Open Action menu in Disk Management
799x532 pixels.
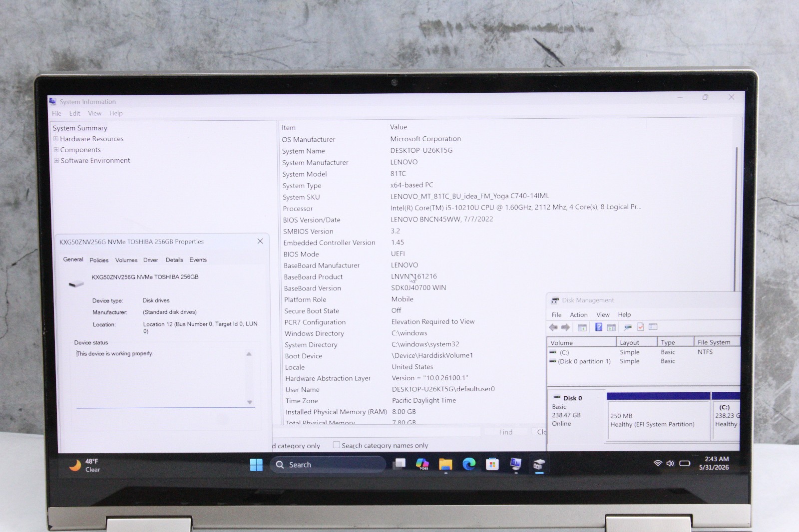click(579, 315)
